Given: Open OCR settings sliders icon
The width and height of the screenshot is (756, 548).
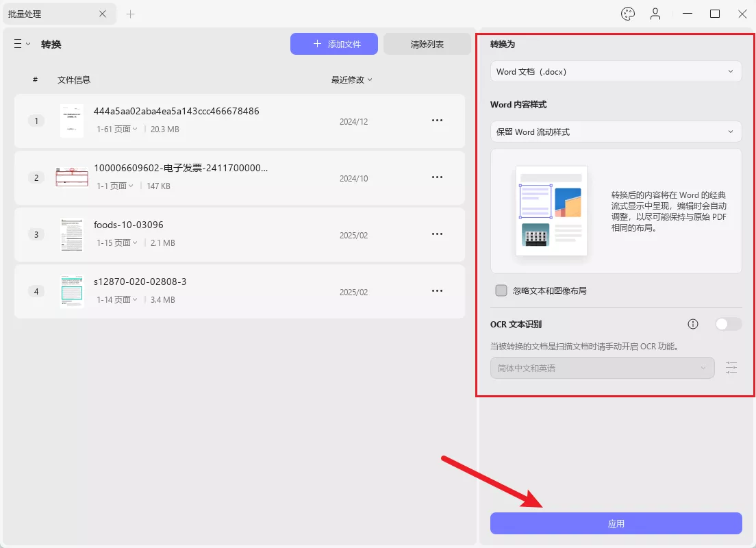Looking at the screenshot, I should tap(731, 368).
